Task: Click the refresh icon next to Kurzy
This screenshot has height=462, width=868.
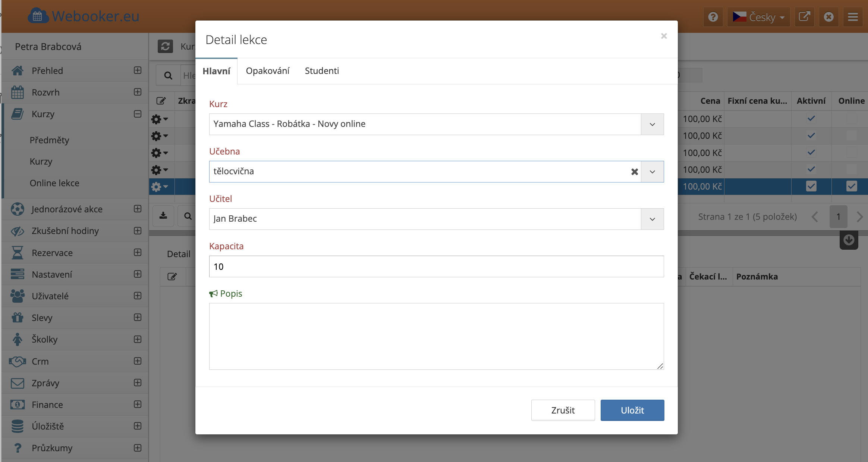Action: tap(165, 46)
